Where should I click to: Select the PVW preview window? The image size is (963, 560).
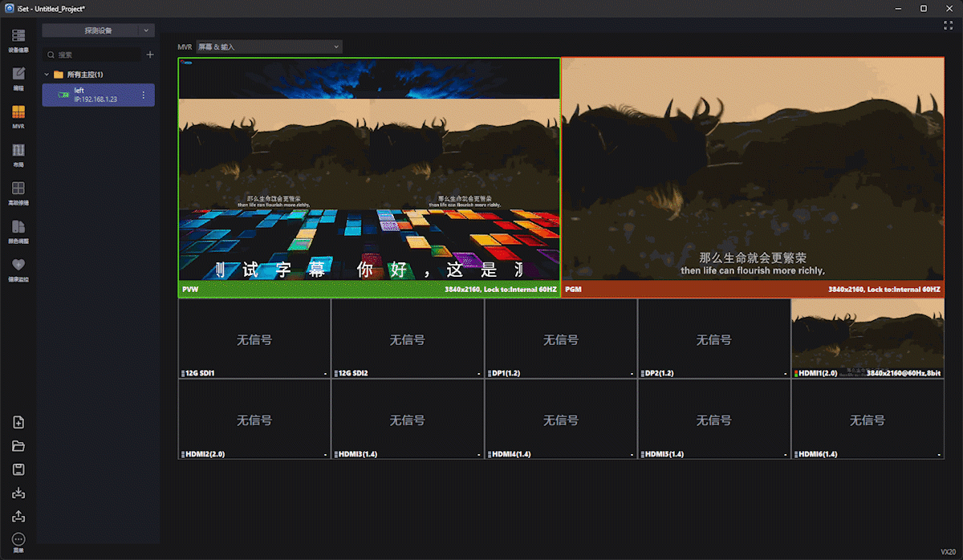click(x=368, y=177)
